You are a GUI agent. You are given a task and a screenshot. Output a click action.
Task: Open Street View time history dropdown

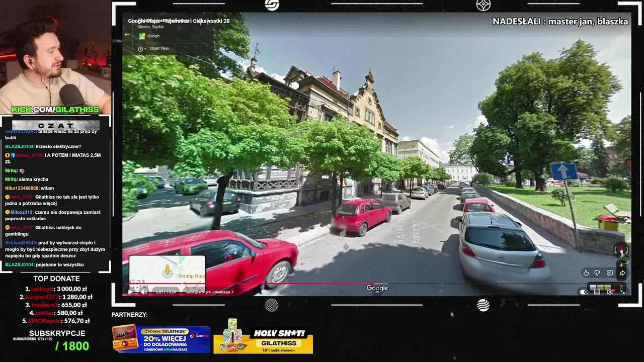point(142,49)
